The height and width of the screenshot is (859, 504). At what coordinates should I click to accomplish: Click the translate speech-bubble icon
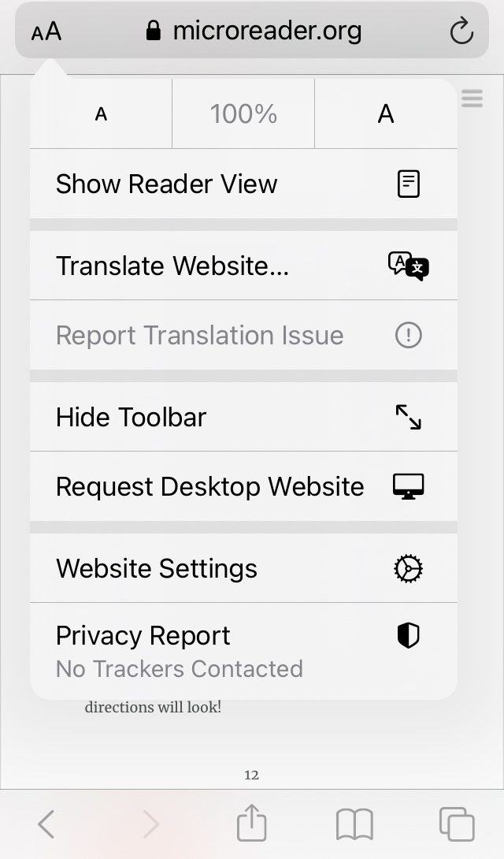(408, 266)
